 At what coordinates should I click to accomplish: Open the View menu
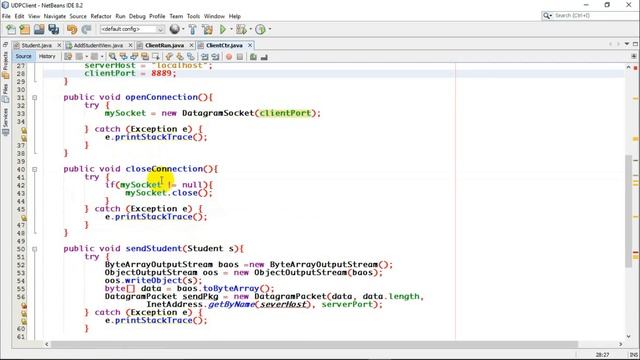point(34,16)
